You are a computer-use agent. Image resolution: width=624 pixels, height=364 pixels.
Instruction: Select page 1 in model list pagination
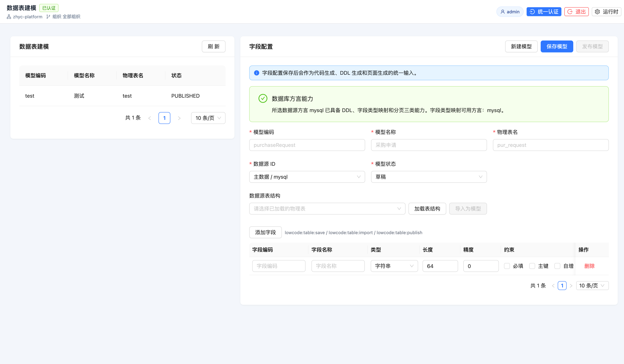point(164,118)
